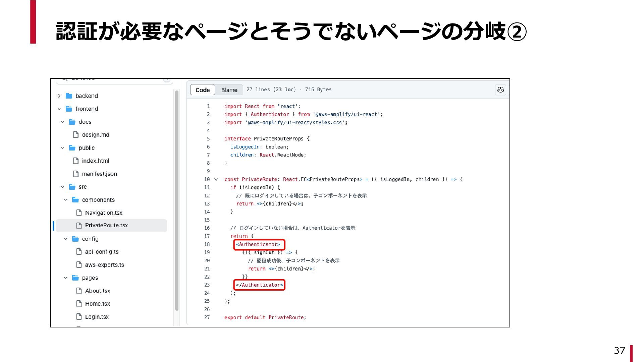Click the manifest.json file icon
The height and width of the screenshot is (362, 644).
pos(76,174)
